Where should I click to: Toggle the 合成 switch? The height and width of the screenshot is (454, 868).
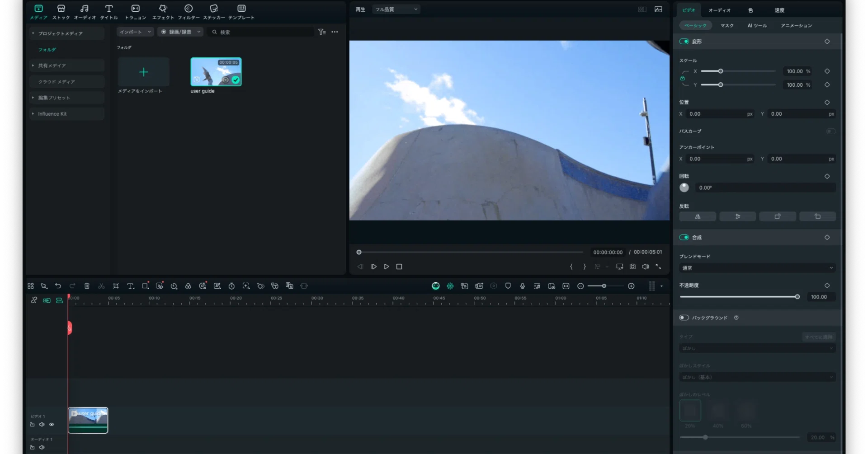[x=684, y=238]
